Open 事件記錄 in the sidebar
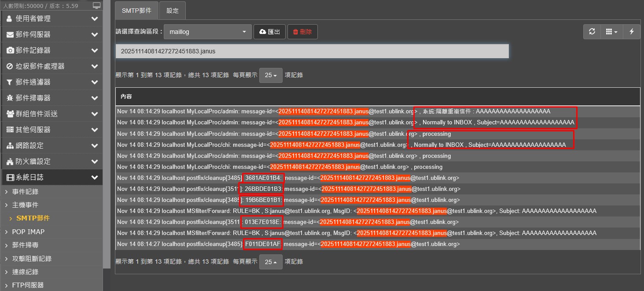This screenshot has width=644, height=291. 25,192
